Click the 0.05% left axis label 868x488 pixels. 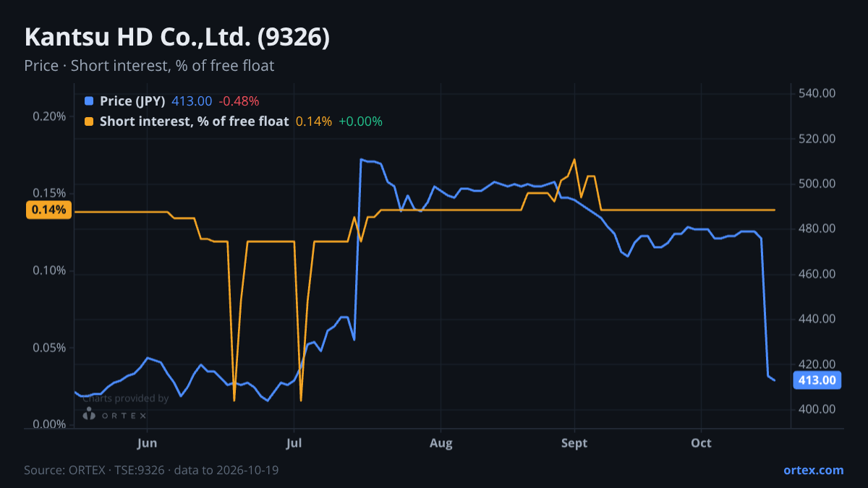point(50,347)
